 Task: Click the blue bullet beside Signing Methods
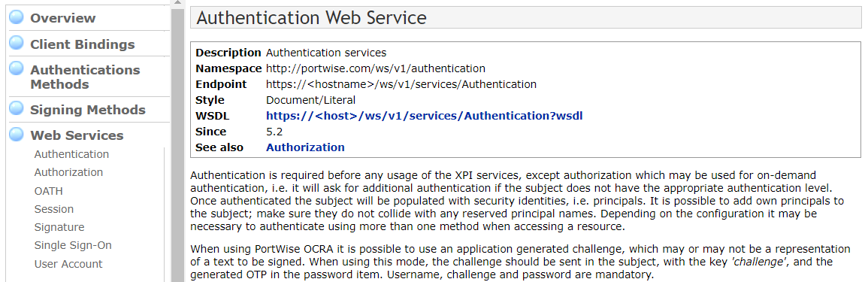[17, 108]
